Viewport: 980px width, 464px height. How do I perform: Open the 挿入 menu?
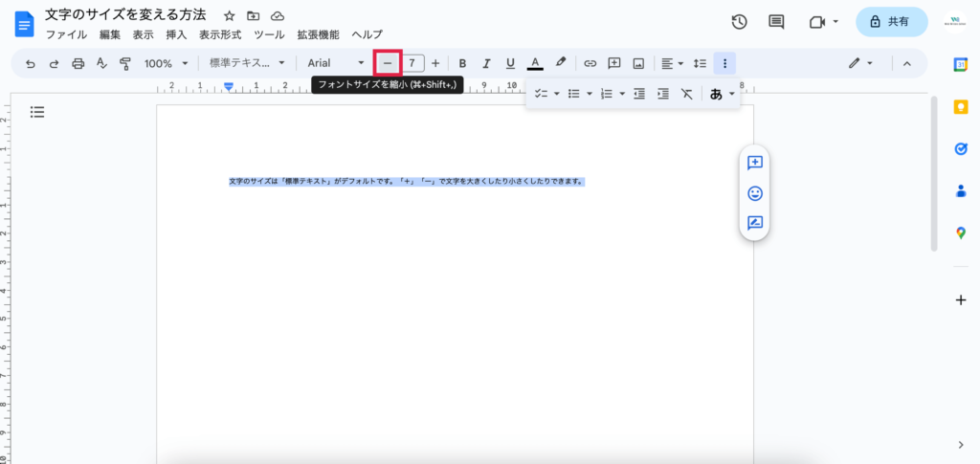(176, 34)
